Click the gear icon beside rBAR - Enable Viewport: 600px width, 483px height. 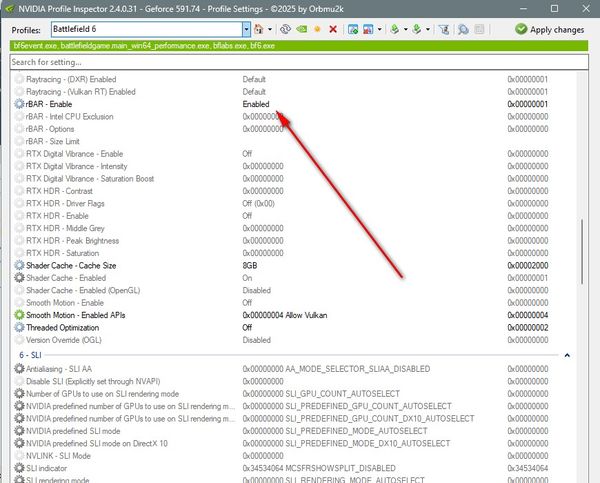coord(19,104)
